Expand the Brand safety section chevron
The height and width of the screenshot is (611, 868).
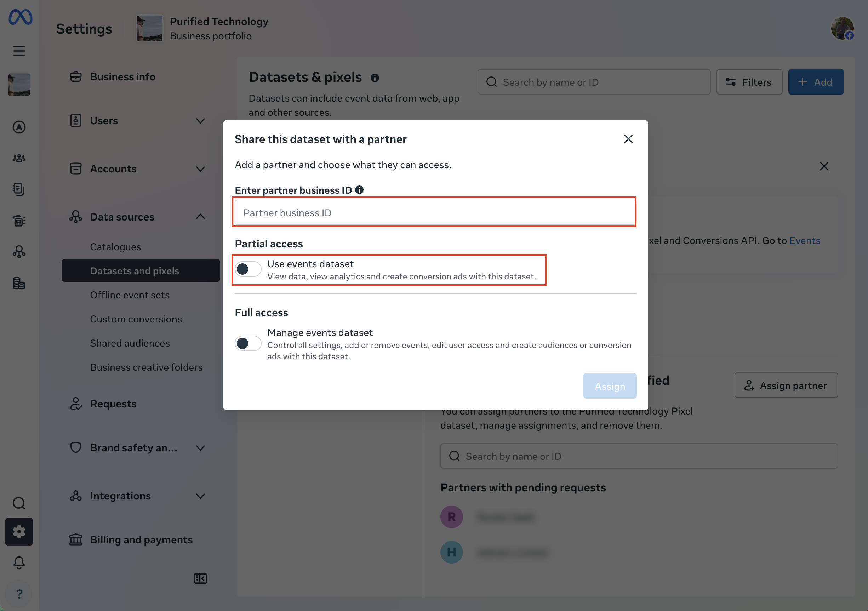click(x=200, y=448)
